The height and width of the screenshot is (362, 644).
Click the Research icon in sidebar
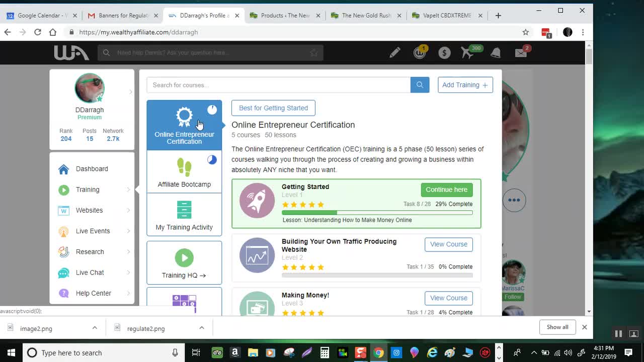[63, 252]
